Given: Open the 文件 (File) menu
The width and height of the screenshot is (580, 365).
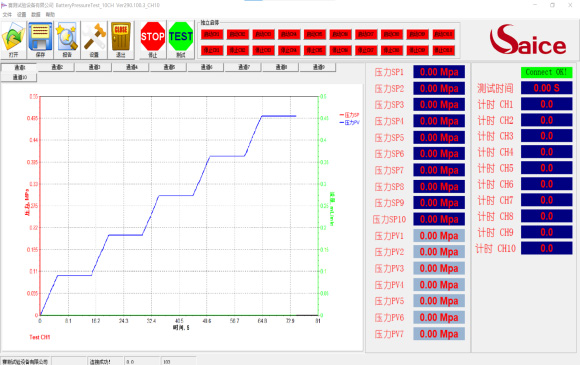Looking at the screenshot, I should 7,14.
